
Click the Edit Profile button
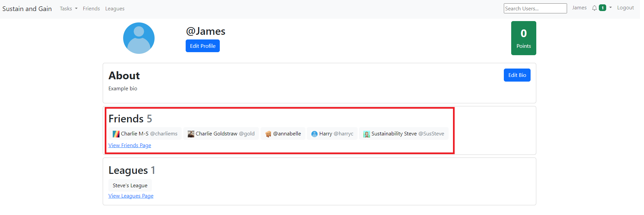tap(202, 46)
